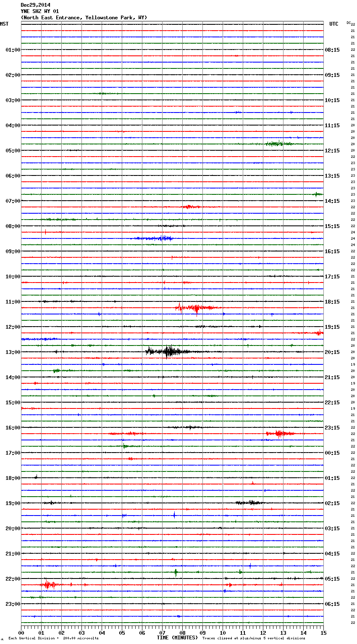Select the 14:00 MST time label
The height and width of the screenshot is (644, 357).
click(x=13, y=377)
